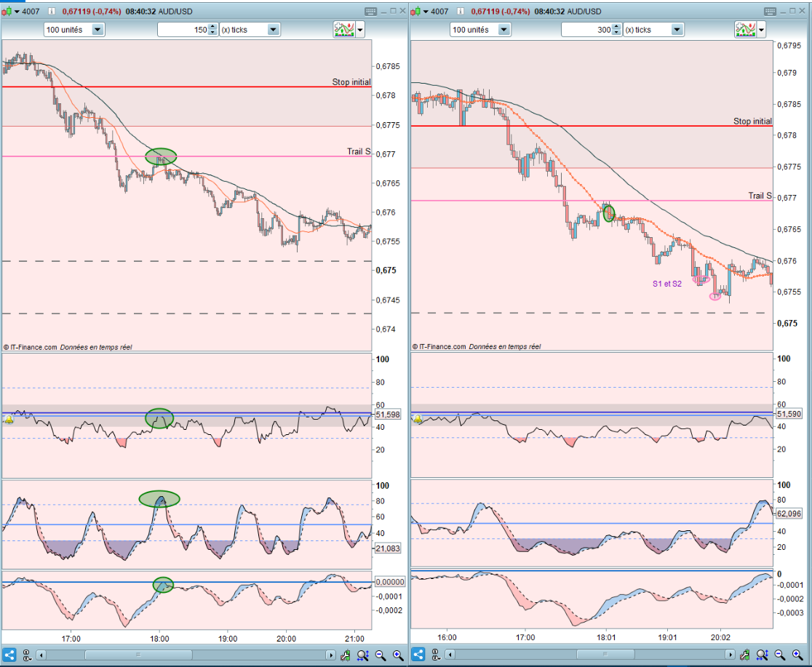Viewport: 812px width, 667px height.
Task: Click the 0,00000 MACD value tag on the left chart
Action: click(x=389, y=582)
